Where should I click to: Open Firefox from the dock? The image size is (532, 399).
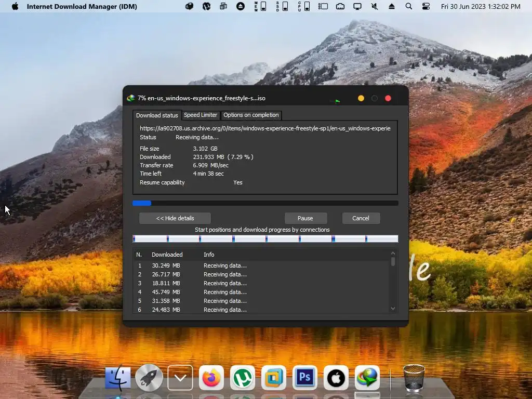(211, 378)
